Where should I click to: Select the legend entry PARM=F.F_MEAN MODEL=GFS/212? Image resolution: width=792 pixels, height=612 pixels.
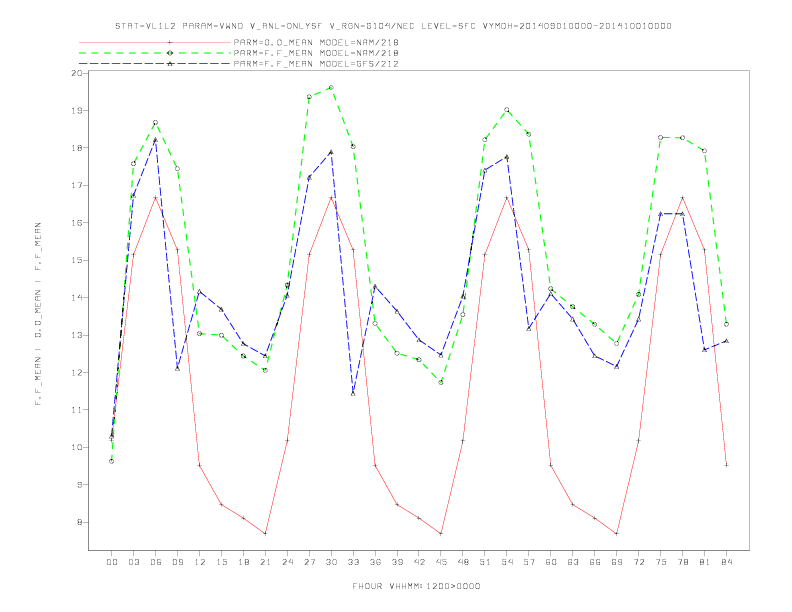(316, 64)
